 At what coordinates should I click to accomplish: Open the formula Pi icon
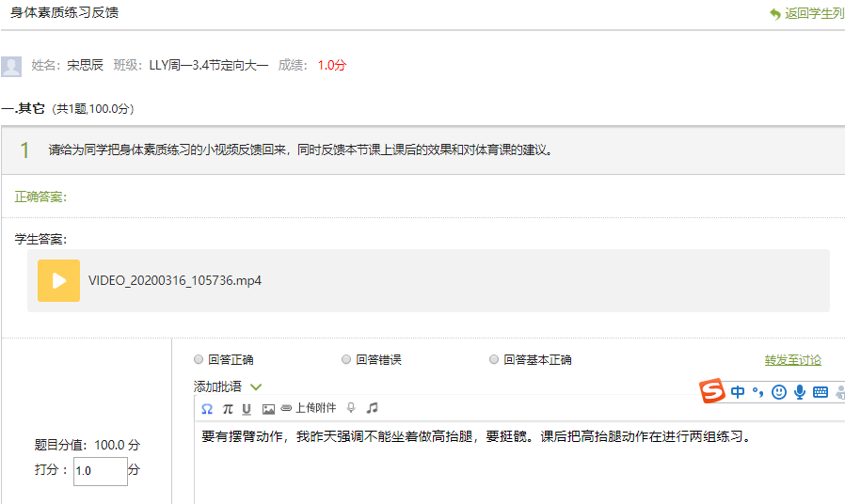tap(228, 409)
